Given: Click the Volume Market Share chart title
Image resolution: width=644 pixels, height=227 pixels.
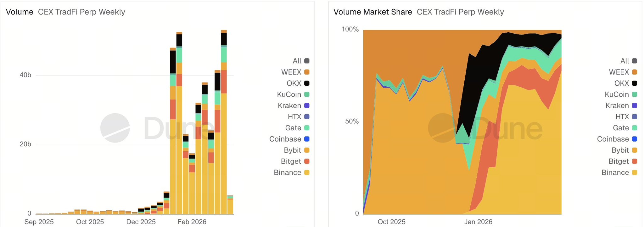Looking at the screenshot, I should pyautogui.click(x=372, y=12).
